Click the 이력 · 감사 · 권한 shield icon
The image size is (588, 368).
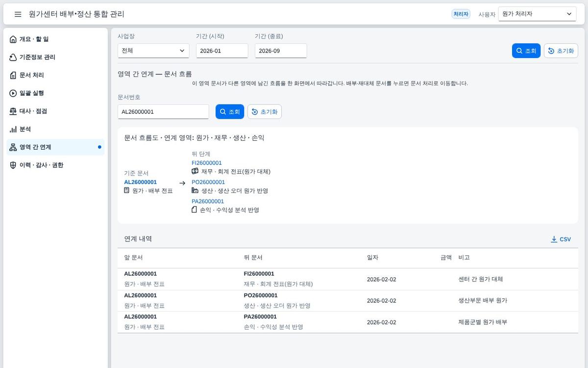13,165
